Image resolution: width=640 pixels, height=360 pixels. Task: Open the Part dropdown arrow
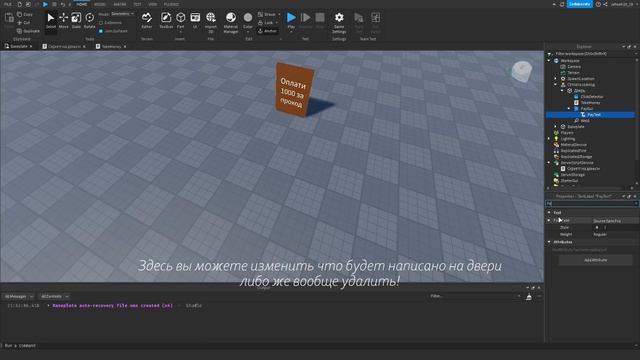(x=180, y=32)
